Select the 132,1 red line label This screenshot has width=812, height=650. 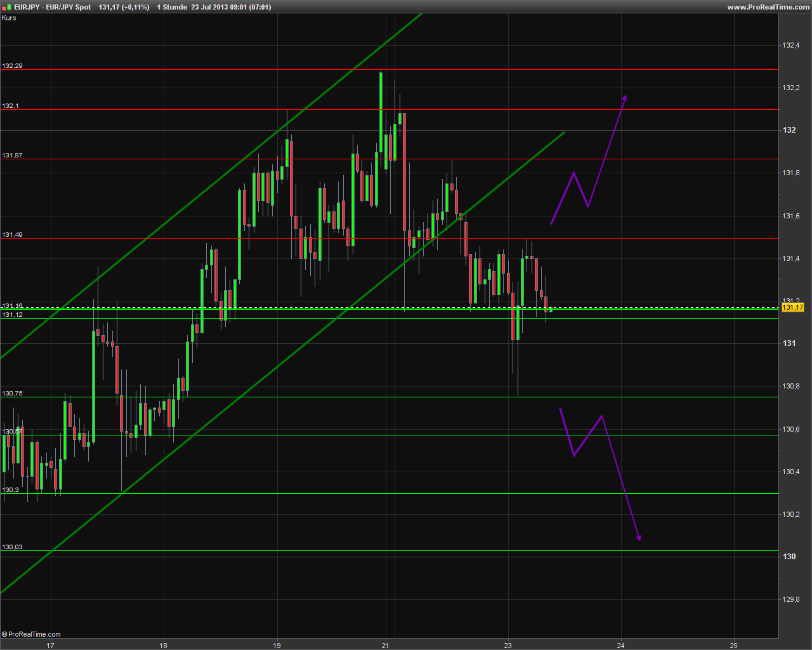pyautogui.click(x=10, y=105)
